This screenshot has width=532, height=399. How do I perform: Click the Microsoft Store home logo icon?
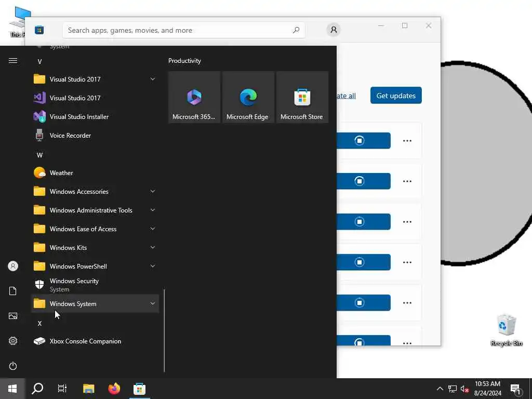pos(39,30)
